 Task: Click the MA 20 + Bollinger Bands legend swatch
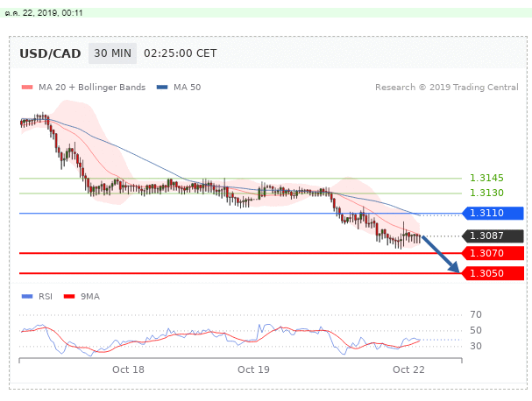coord(27,88)
